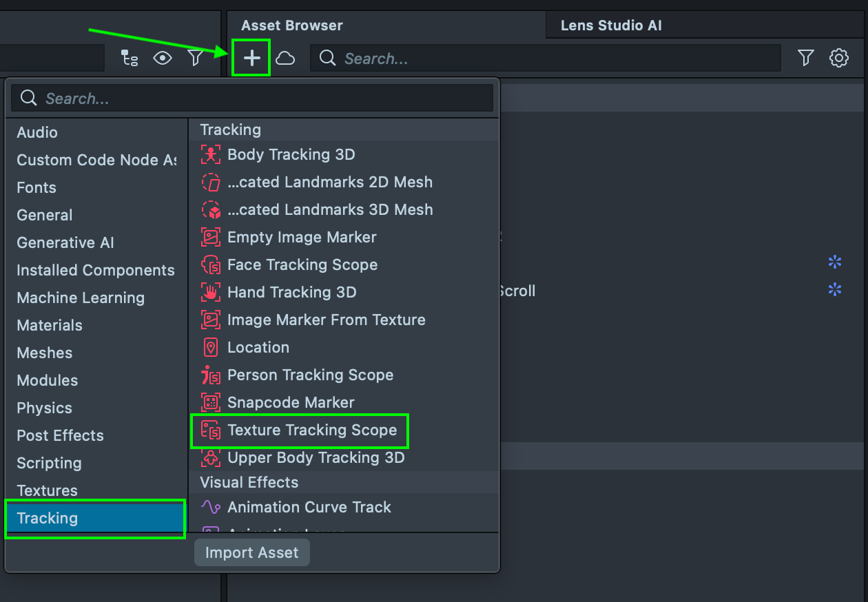Click the plus Add Asset button

point(251,59)
